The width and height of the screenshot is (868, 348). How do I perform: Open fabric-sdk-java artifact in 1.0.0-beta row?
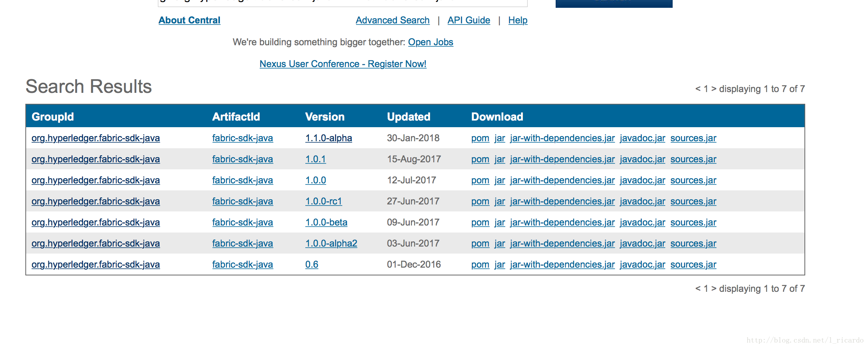pyautogui.click(x=243, y=222)
